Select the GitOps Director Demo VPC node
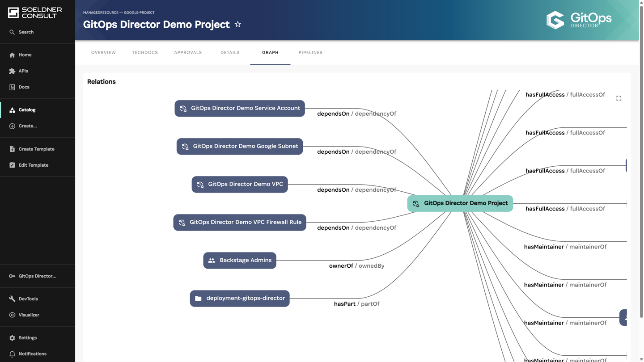Screen dimensions: 644x362 pyautogui.click(x=240, y=185)
